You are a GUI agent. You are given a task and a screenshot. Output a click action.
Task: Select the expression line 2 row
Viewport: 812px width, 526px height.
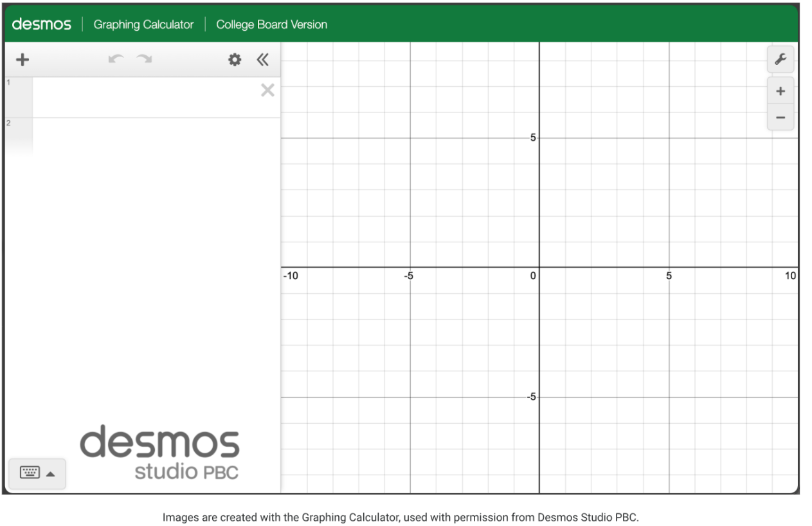[143, 138]
